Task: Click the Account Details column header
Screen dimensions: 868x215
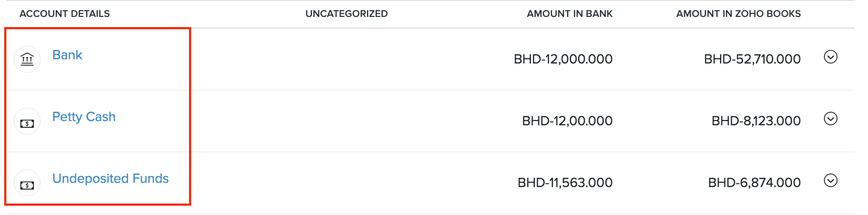Action: [x=64, y=14]
